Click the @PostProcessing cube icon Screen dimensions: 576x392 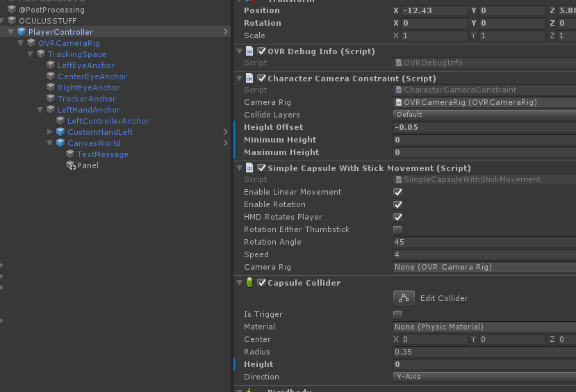(x=12, y=9)
